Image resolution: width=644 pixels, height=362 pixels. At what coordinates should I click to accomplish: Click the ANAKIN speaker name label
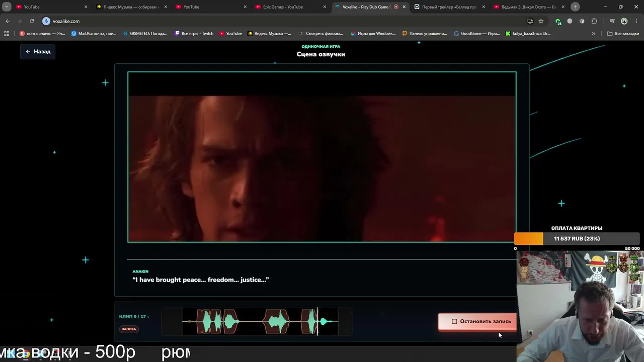click(140, 271)
